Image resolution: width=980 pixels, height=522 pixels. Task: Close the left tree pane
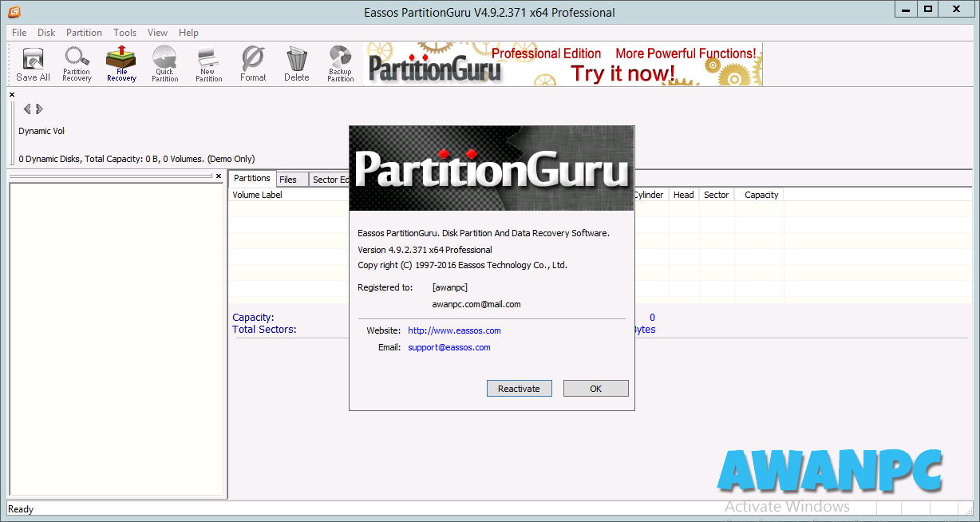tap(219, 176)
